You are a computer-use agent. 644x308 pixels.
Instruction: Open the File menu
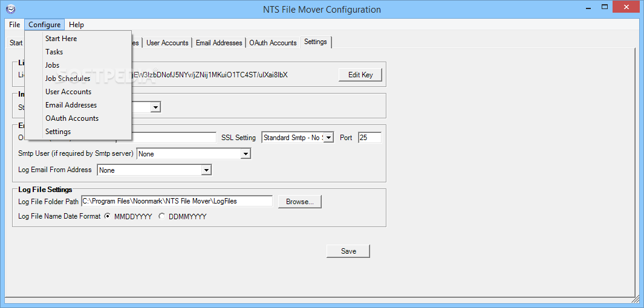tap(15, 25)
